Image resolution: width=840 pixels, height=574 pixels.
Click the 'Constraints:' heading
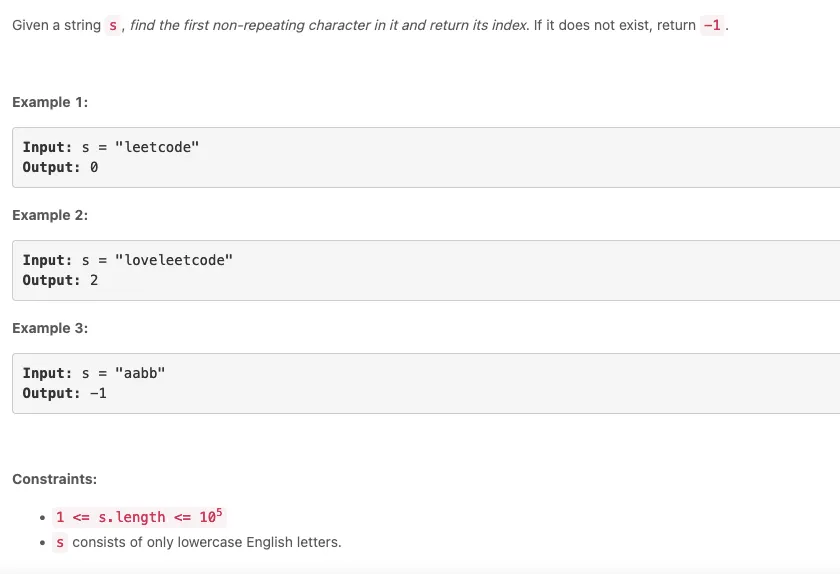(54, 479)
